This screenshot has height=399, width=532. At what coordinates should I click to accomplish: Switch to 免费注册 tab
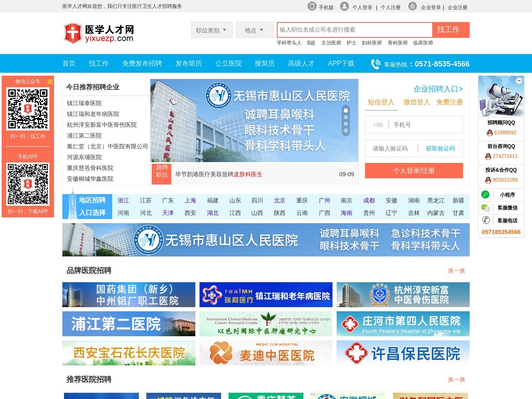point(450,102)
